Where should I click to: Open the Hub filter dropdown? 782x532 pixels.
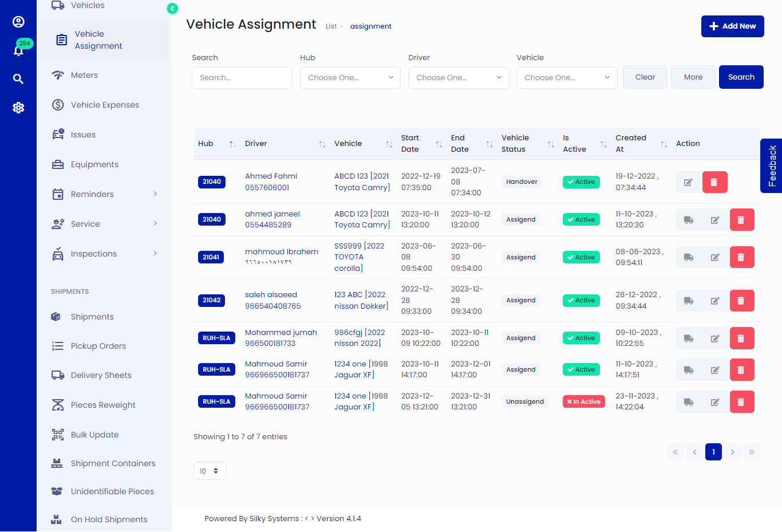(350, 78)
